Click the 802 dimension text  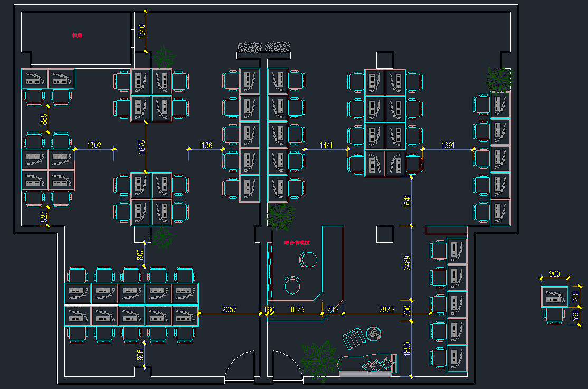point(140,255)
